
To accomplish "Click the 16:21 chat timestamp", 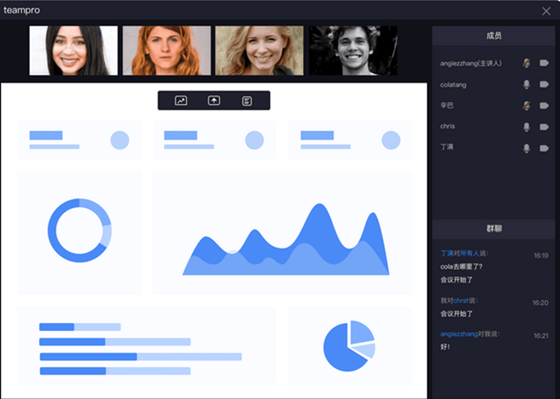I will 541,336.
